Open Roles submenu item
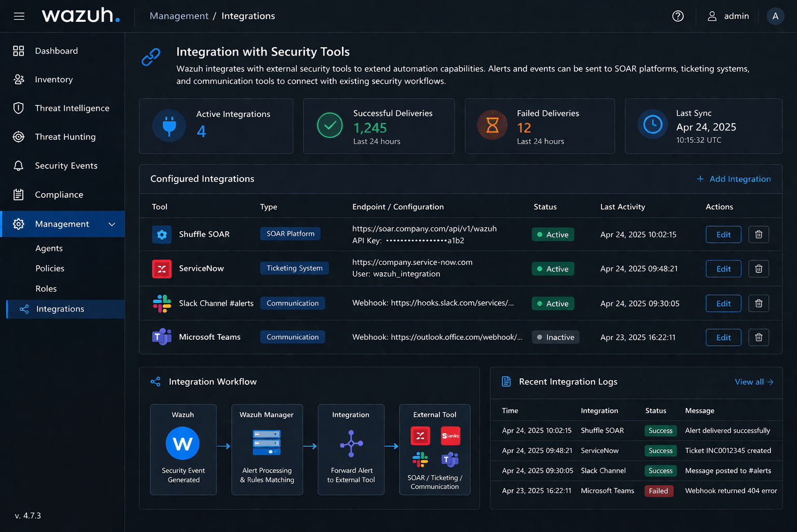Image resolution: width=797 pixels, height=532 pixels. [46, 288]
